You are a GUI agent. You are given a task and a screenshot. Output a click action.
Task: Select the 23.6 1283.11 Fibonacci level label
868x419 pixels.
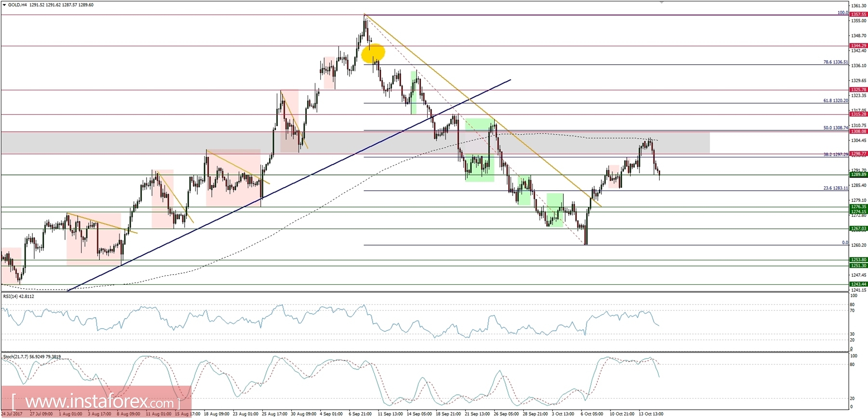(x=835, y=188)
